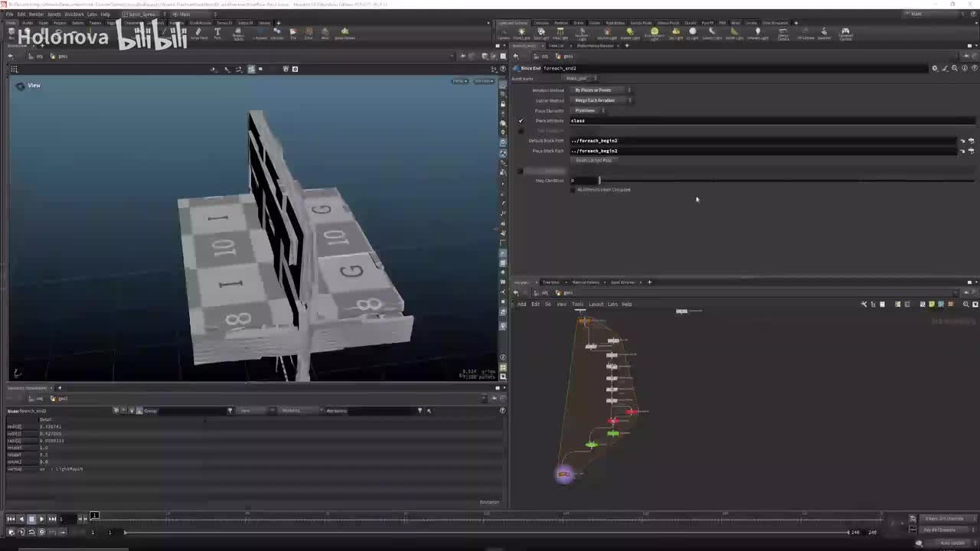Open node info icon in parameter pane

[x=963, y=68]
